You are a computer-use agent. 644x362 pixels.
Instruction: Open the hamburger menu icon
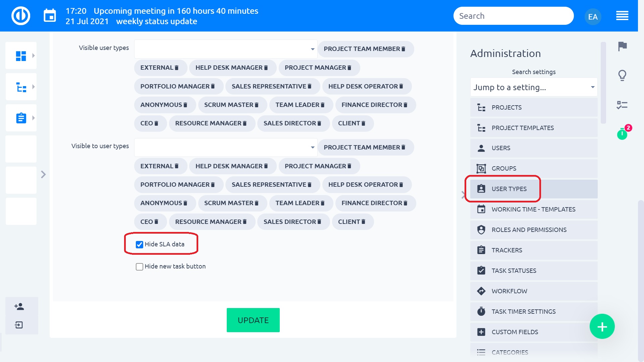pyautogui.click(x=622, y=16)
